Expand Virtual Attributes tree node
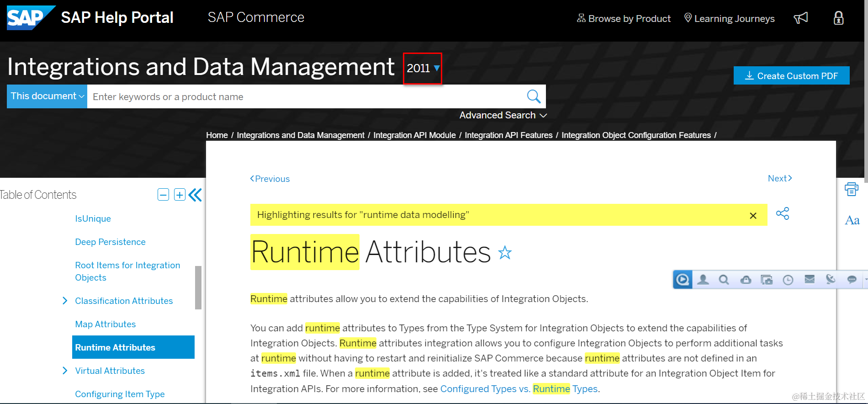This screenshot has width=868, height=404. tap(65, 371)
